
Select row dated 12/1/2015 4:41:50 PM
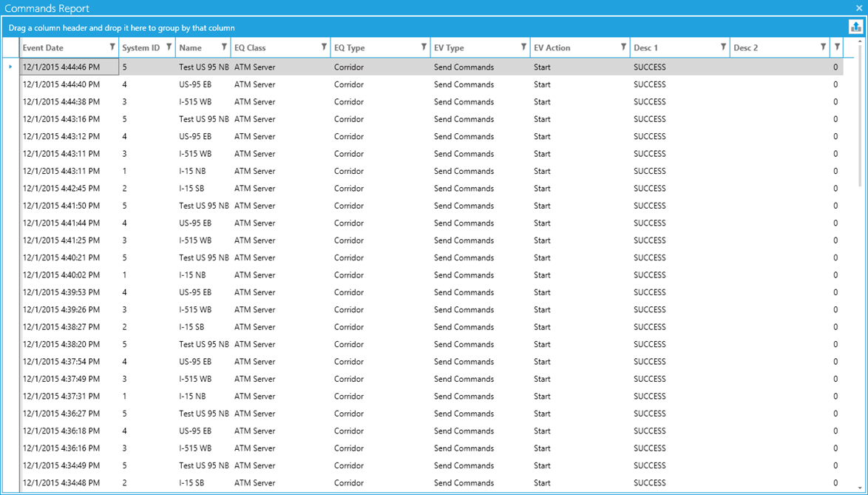click(x=431, y=206)
